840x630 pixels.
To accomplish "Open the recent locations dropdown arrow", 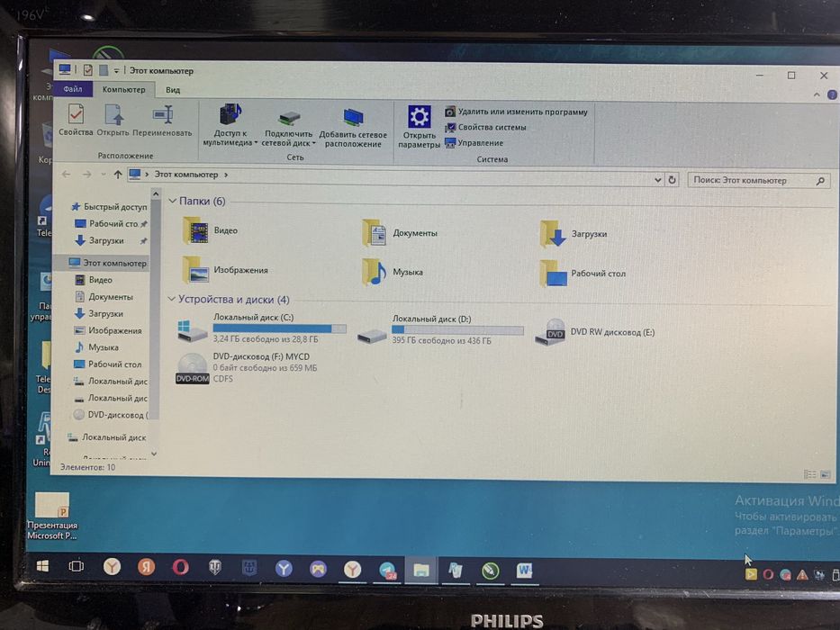I will [x=104, y=175].
